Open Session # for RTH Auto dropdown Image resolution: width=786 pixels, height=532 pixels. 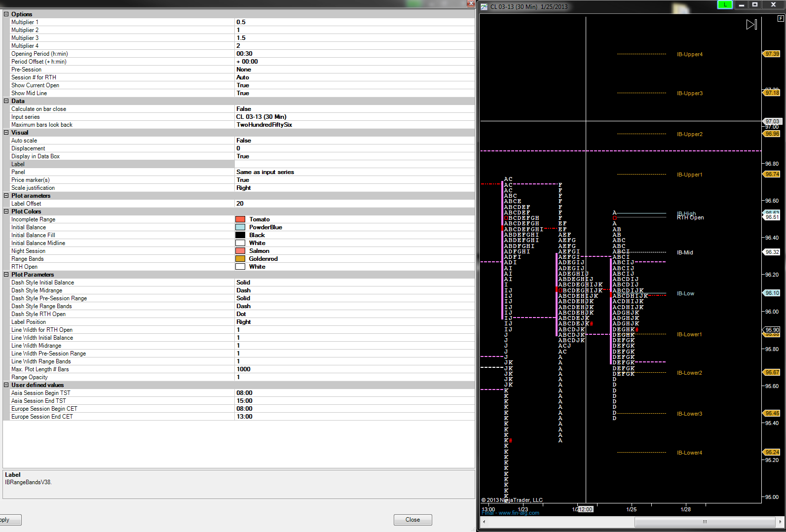coord(354,77)
